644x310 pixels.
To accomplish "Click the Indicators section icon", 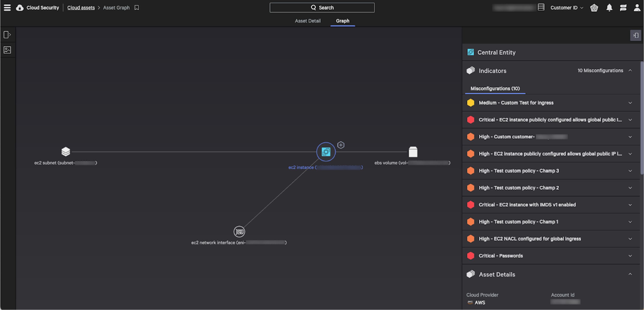I will pos(470,70).
